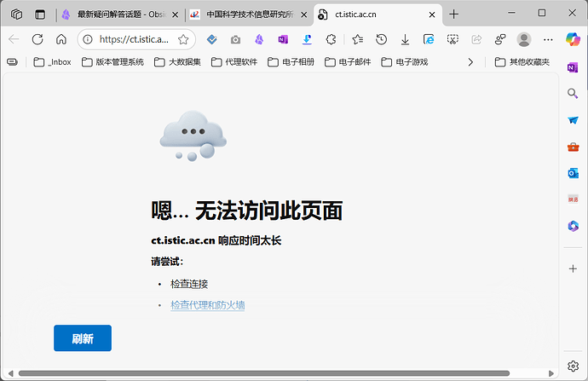Open the browser History icon
Image resolution: width=588 pixels, height=381 pixels.
(x=381, y=39)
